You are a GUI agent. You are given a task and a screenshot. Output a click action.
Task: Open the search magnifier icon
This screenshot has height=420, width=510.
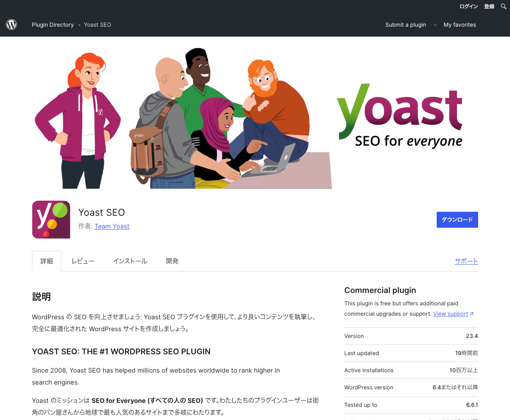pos(504,6)
